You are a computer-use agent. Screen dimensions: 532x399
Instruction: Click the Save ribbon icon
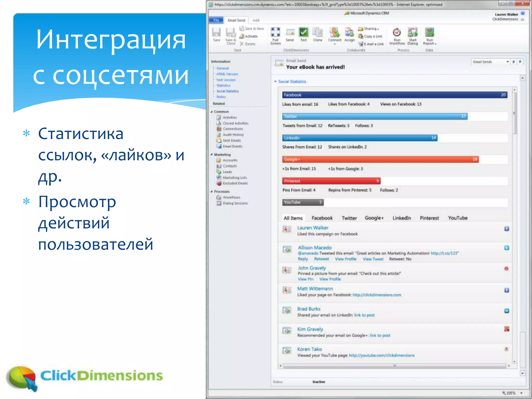click(x=216, y=35)
